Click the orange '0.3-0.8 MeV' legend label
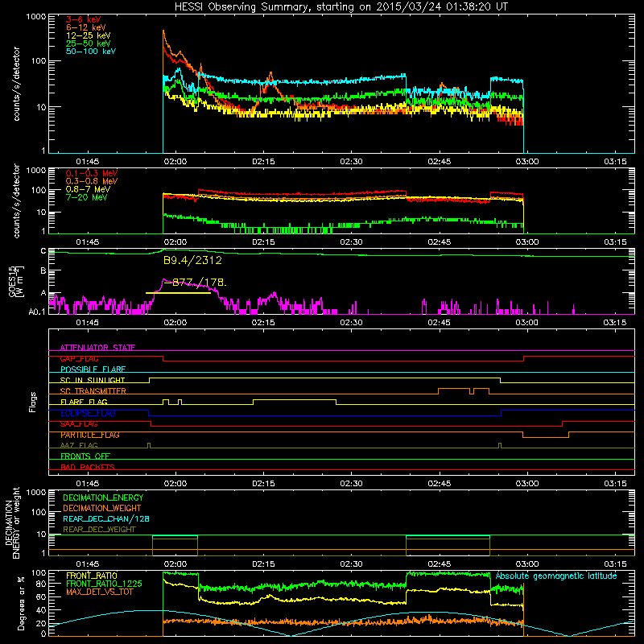Image resolution: width=644 pixels, height=644 pixels. pyautogui.click(x=92, y=181)
